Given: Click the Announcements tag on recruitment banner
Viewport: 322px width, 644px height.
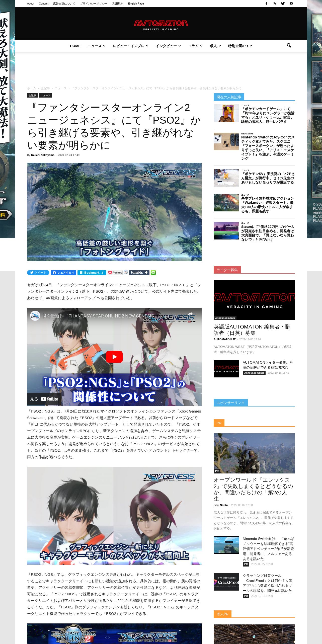Looking at the screenshot, I should point(225,318).
